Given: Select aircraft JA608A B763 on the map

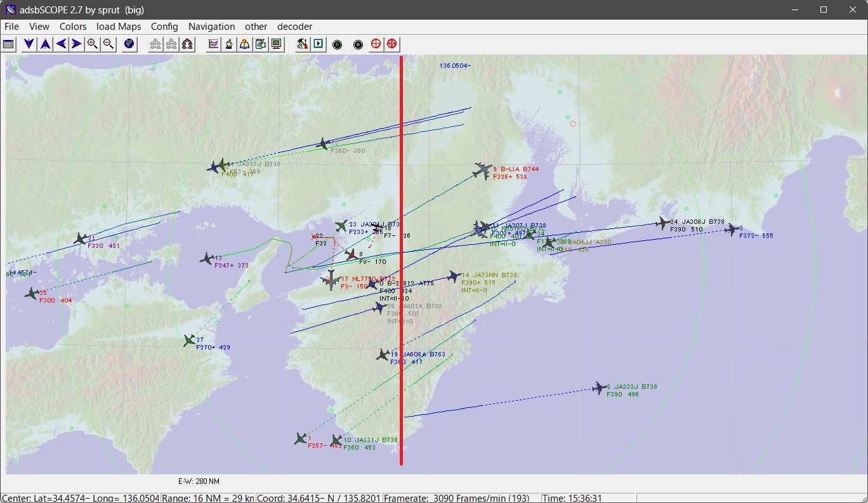Looking at the screenshot, I should pyautogui.click(x=383, y=355).
